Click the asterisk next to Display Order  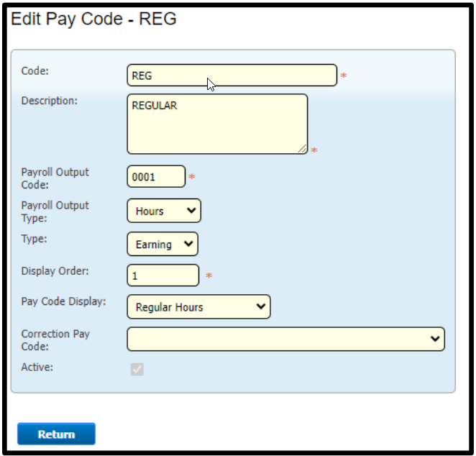tap(209, 275)
